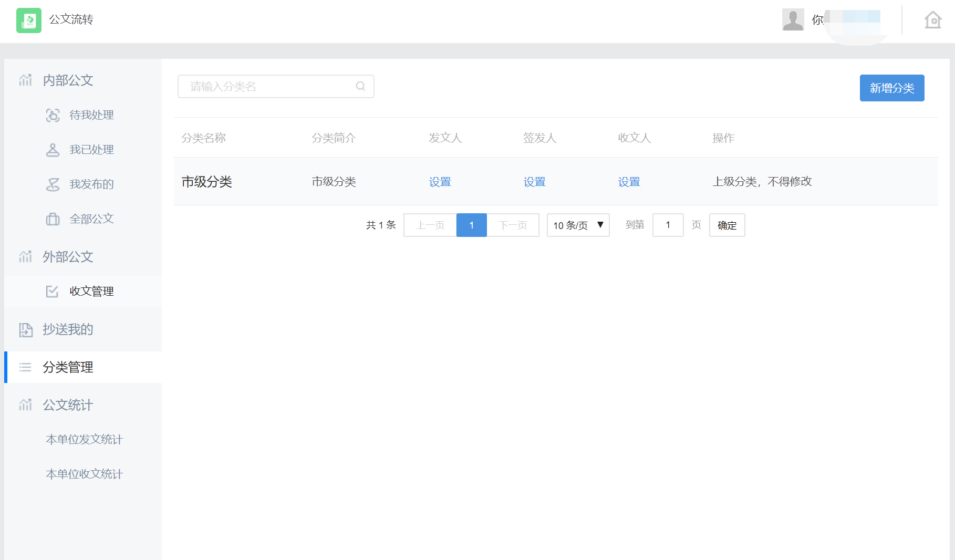The width and height of the screenshot is (955, 560).
Task: Click the 新增分类 button
Action: [x=891, y=88]
